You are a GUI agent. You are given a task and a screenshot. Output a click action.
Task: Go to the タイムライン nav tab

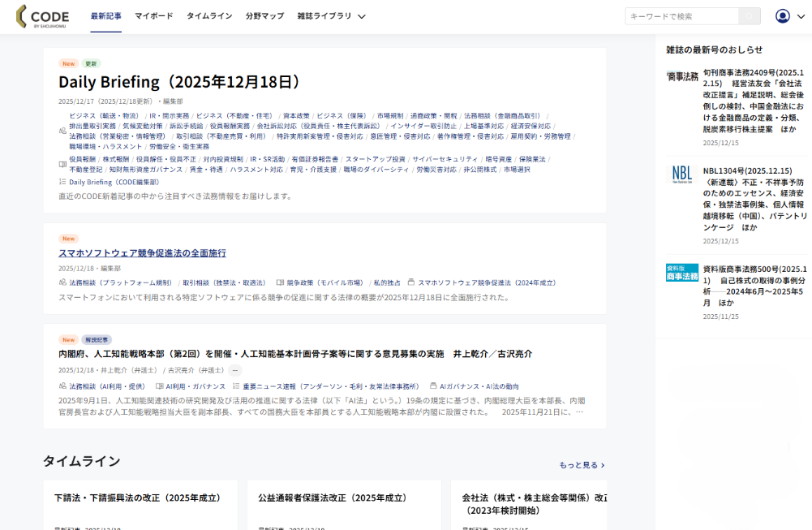209,16
